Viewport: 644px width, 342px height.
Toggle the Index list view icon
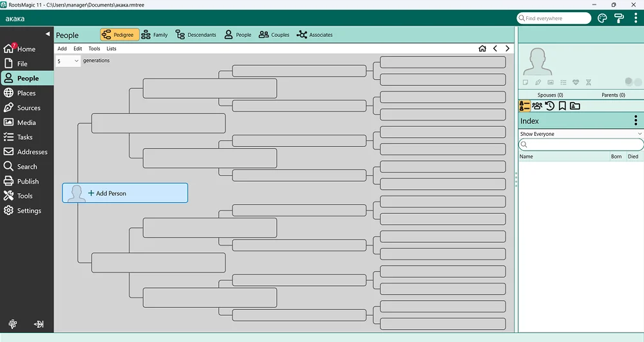[x=525, y=106]
